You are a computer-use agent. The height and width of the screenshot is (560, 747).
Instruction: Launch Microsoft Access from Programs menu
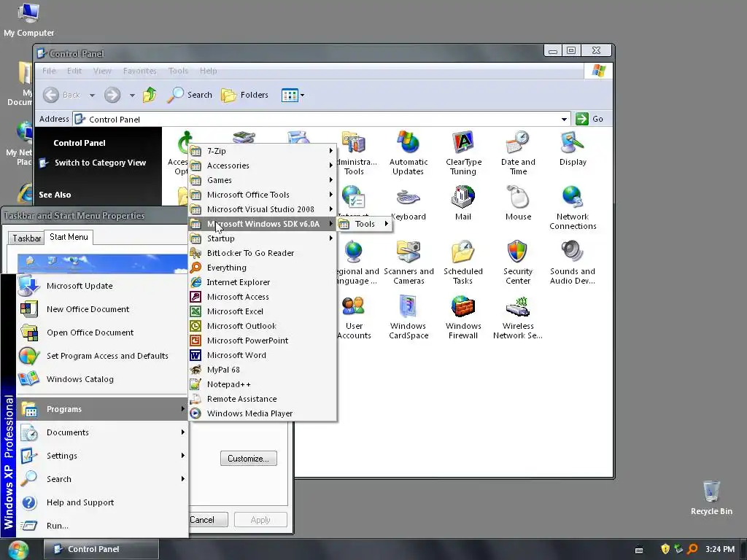pos(263,297)
